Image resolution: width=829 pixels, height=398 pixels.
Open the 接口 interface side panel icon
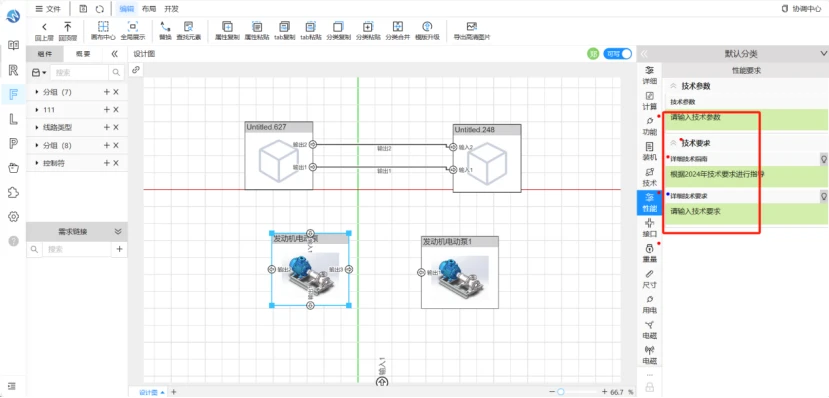coord(649,228)
